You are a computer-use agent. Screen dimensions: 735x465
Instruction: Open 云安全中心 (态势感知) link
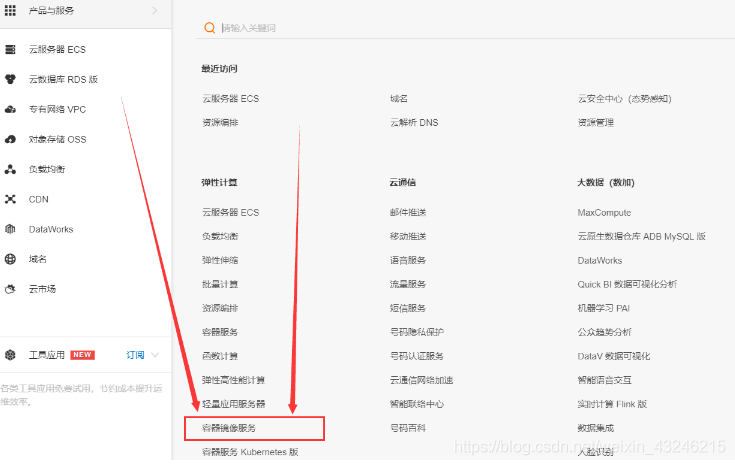(x=624, y=98)
